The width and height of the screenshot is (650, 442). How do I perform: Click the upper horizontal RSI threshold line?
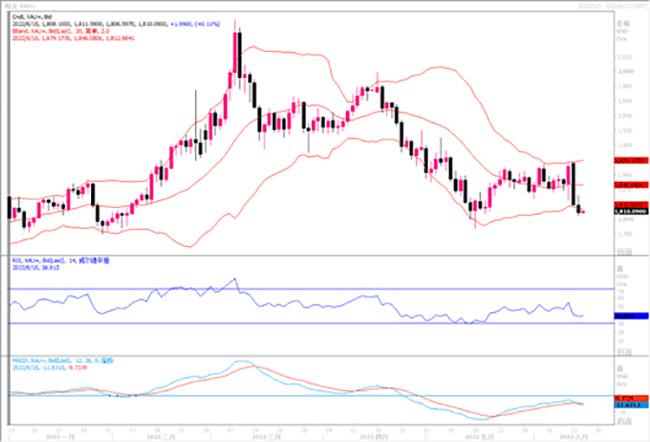click(300, 289)
